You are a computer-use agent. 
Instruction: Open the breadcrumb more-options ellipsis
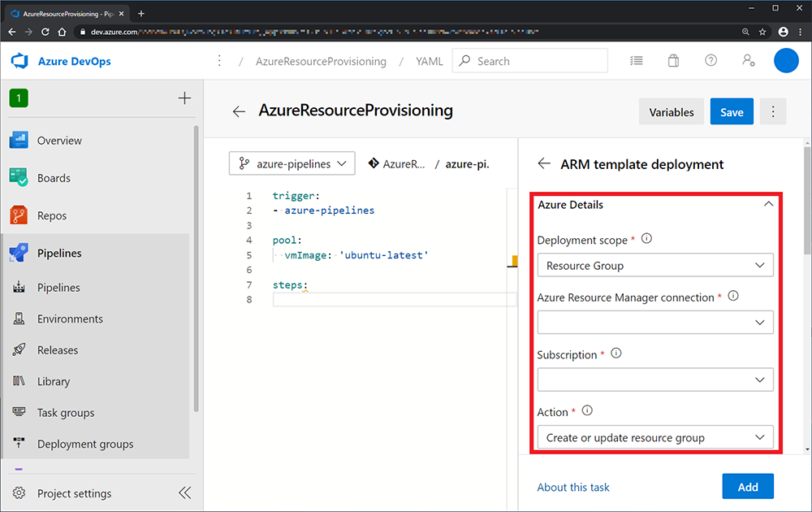coord(219,61)
